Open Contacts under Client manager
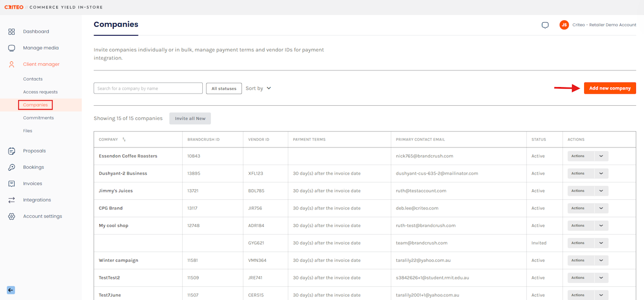Image resolution: width=644 pixels, height=300 pixels. click(33, 79)
